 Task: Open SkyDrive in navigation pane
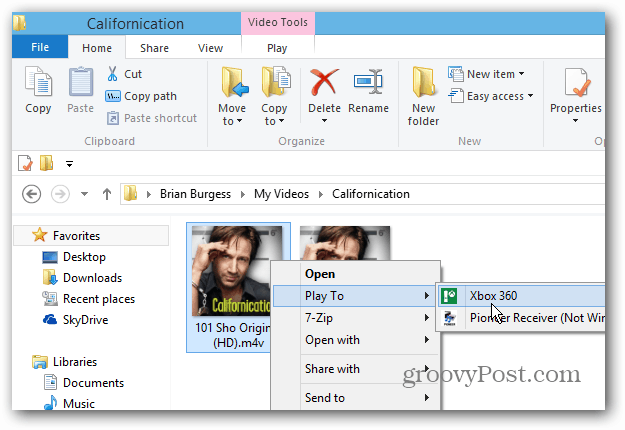[x=75, y=320]
